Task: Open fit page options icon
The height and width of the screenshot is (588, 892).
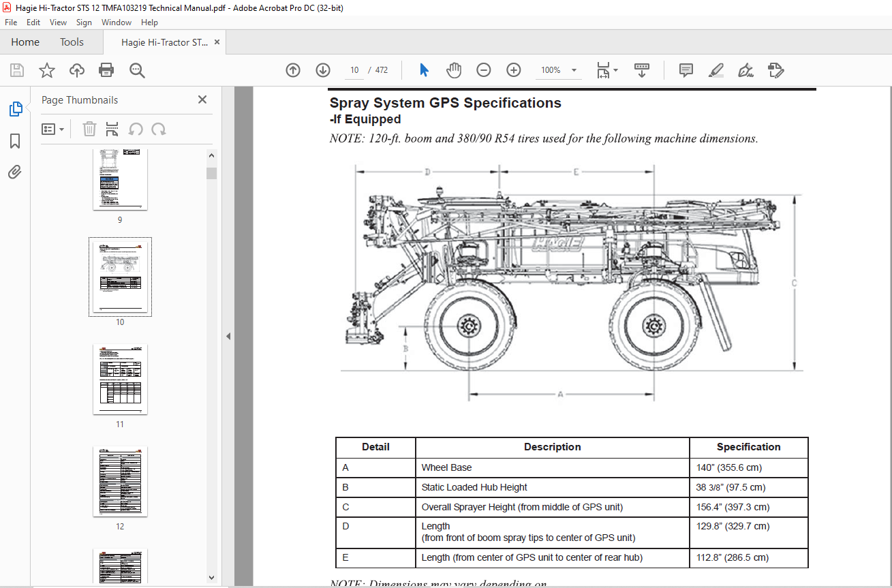Action: click(x=606, y=70)
